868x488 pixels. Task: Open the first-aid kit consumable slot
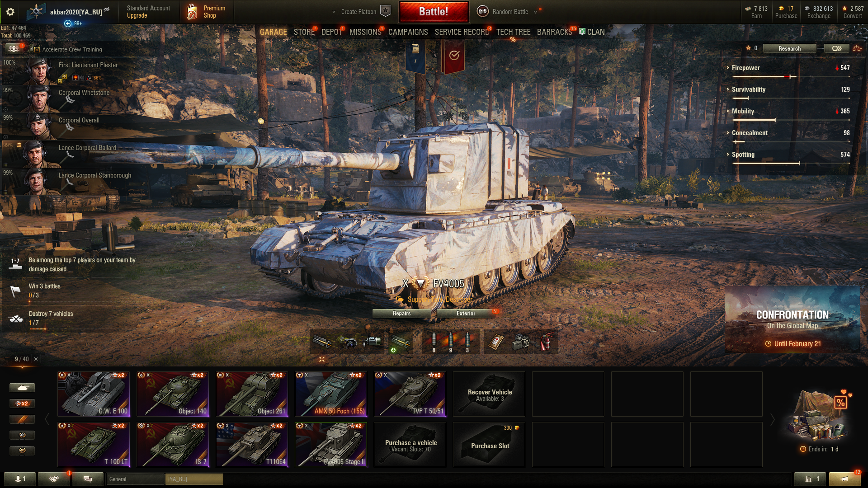[495, 342]
